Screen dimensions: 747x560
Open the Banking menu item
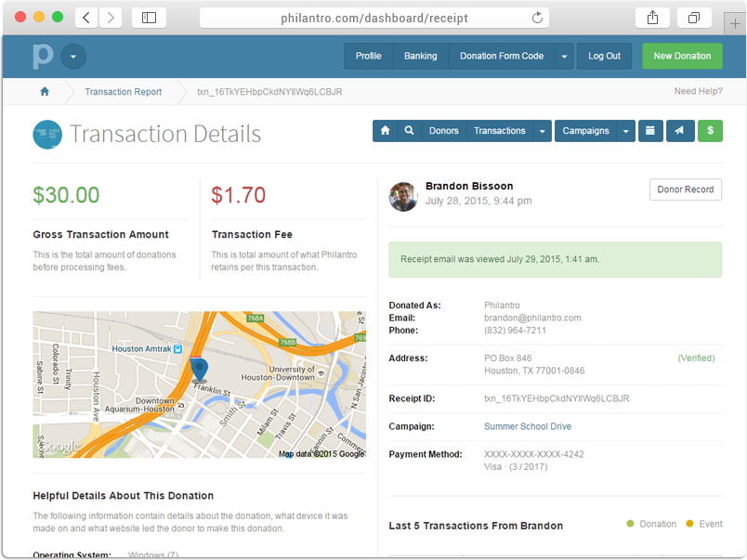pos(420,57)
